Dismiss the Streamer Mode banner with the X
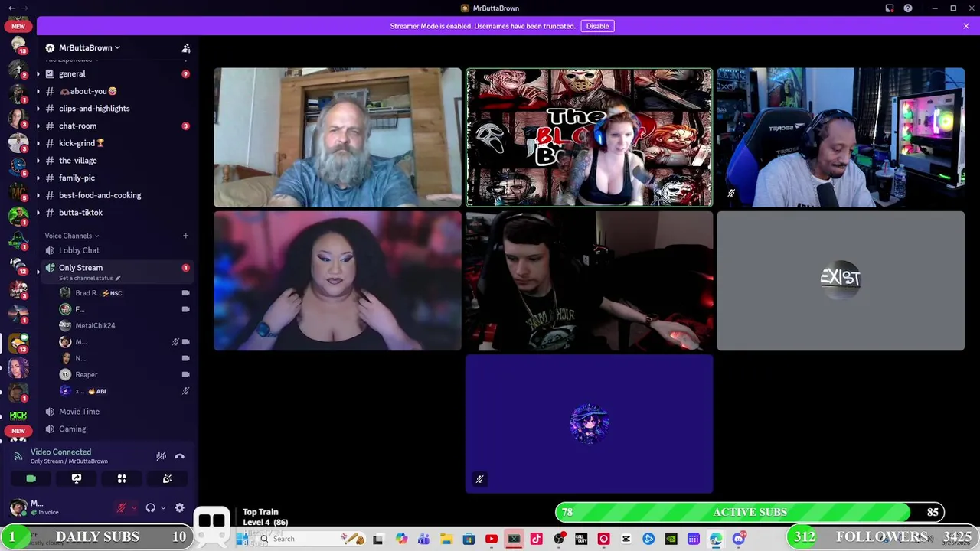This screenshot has width=980, height=551. coord(966,26)
